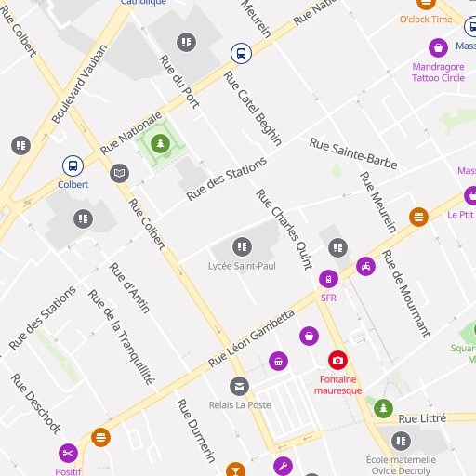Click the green tree marker beside Rue Littré
The height and width of the screenshot is (476, 476).
point(383,408)
